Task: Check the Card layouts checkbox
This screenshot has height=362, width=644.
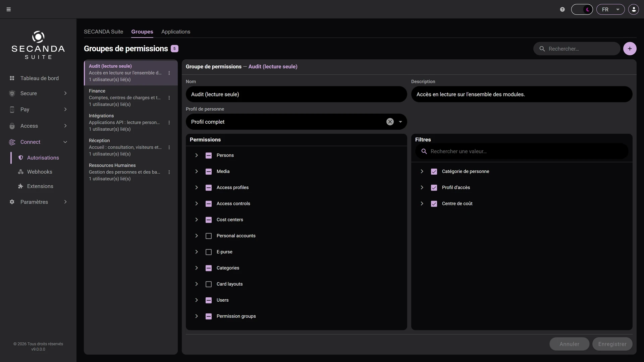Action: 209,284
